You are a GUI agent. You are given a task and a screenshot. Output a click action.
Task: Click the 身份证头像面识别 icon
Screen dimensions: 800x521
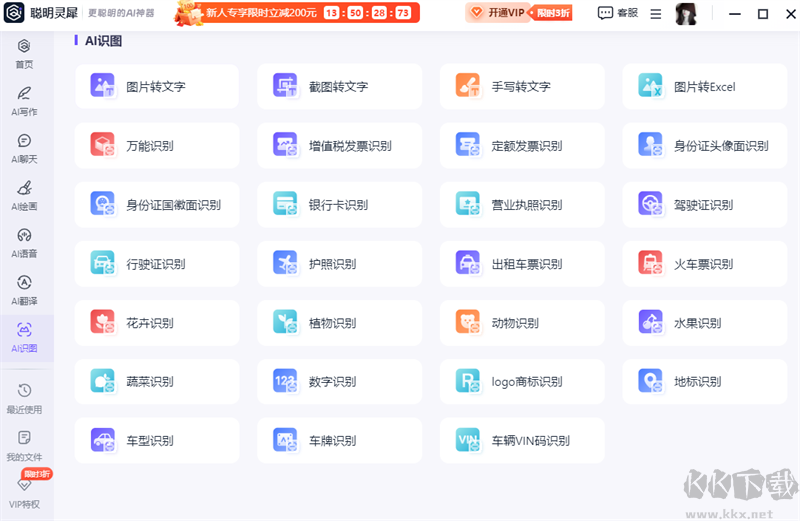tap(651, 145)
